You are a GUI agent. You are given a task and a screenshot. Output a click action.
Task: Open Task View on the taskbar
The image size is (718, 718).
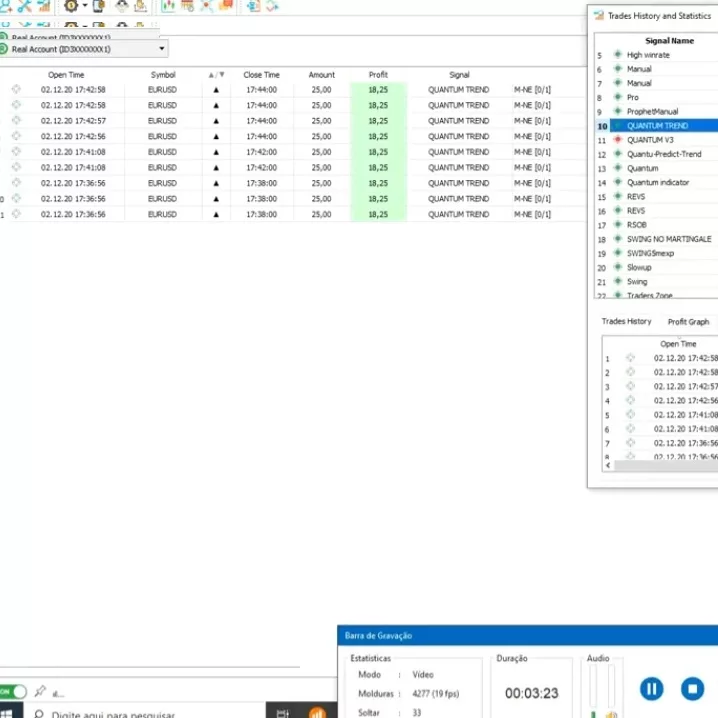click(283, 713)
